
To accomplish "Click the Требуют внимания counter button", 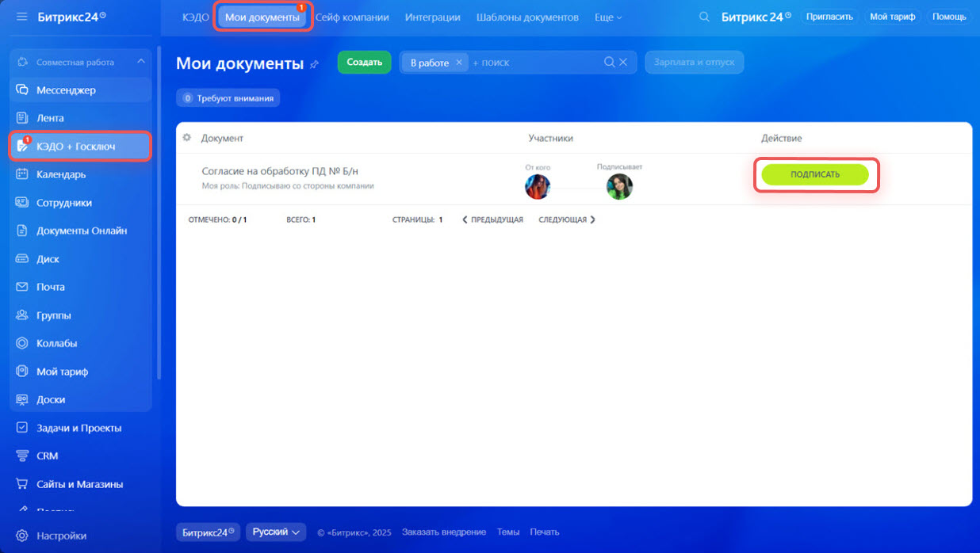I will click(x=228, y=98).
